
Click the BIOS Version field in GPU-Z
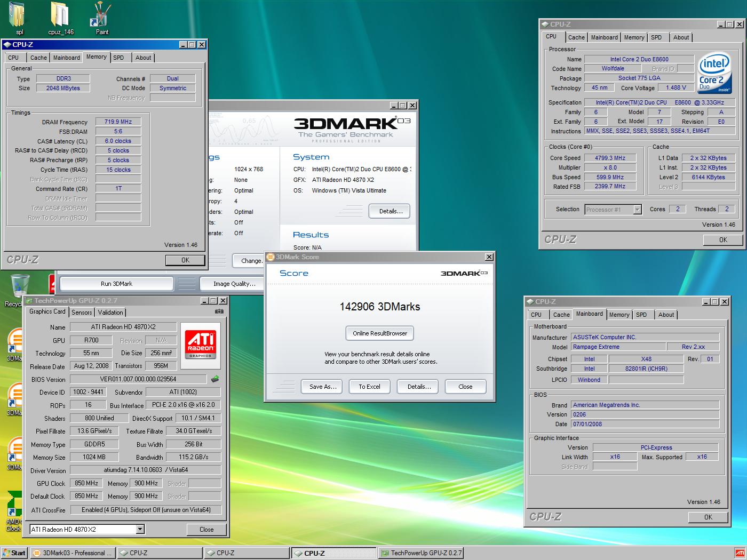138,379
